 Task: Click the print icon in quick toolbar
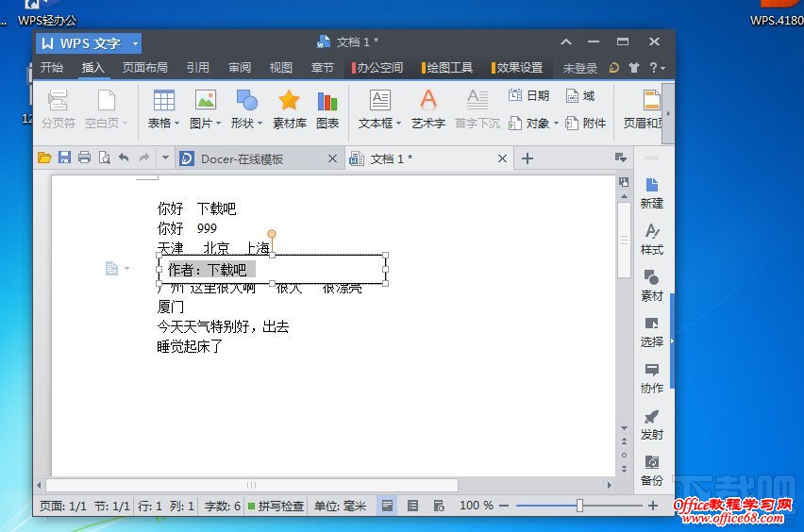point(84,158)
